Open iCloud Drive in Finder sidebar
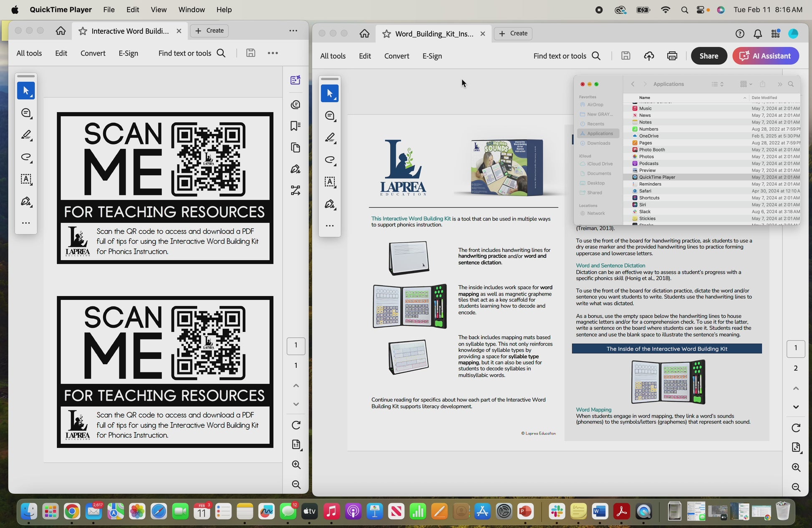Screen dimensions: 812x528 598,164
